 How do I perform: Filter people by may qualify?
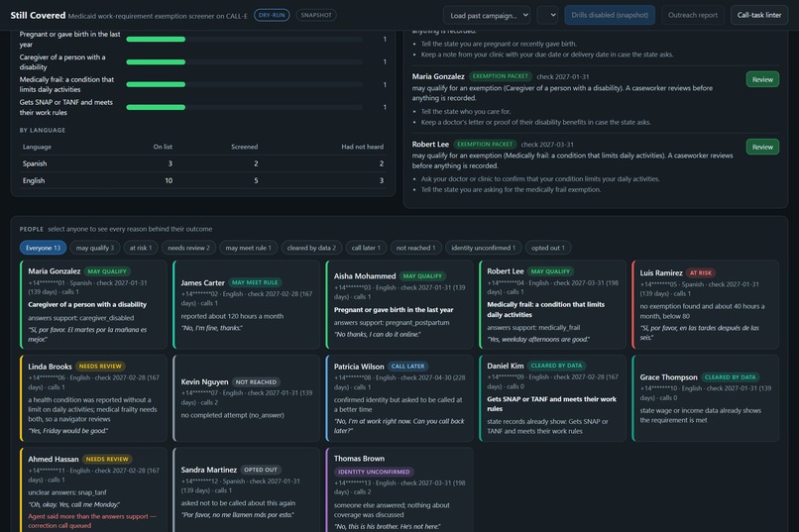click(x=95, y=248)
